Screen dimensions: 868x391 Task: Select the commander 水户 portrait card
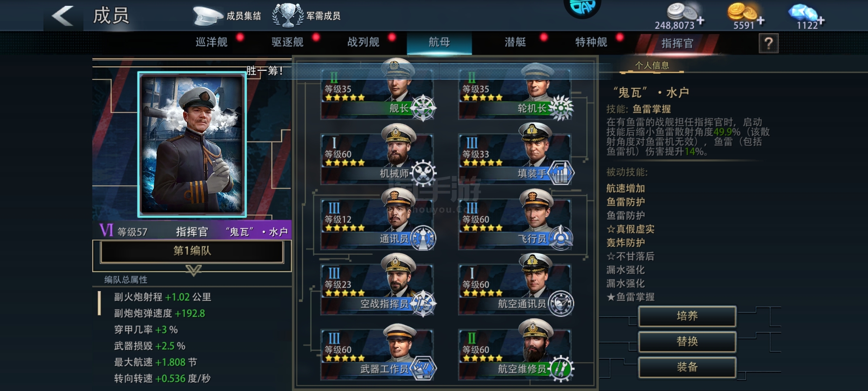[192, 144]
